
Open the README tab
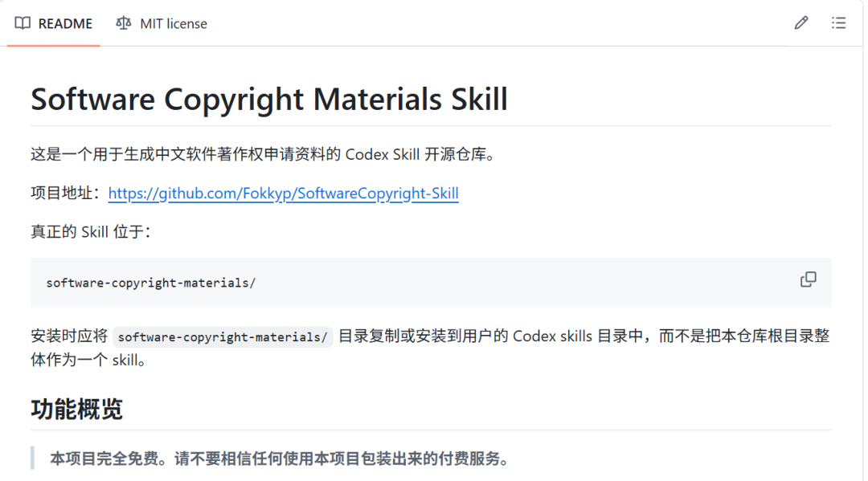click(54, 23)
